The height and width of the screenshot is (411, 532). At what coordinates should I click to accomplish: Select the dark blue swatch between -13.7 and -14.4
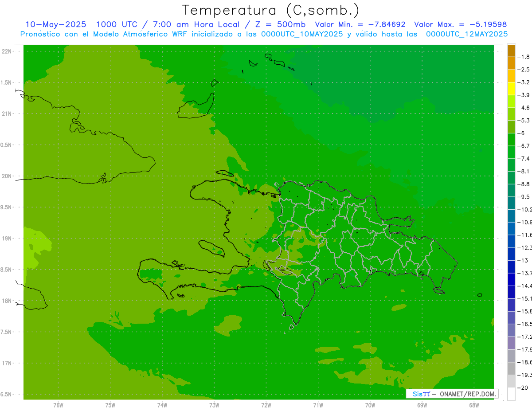[x=511, y=279]
